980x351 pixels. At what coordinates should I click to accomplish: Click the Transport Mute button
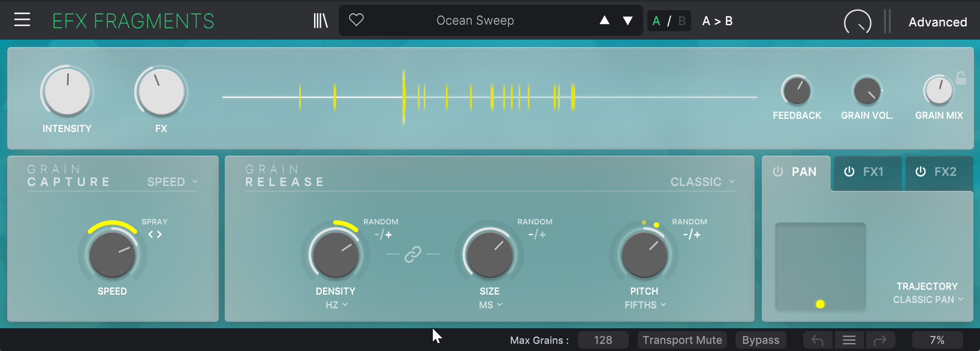pos(682,340)
